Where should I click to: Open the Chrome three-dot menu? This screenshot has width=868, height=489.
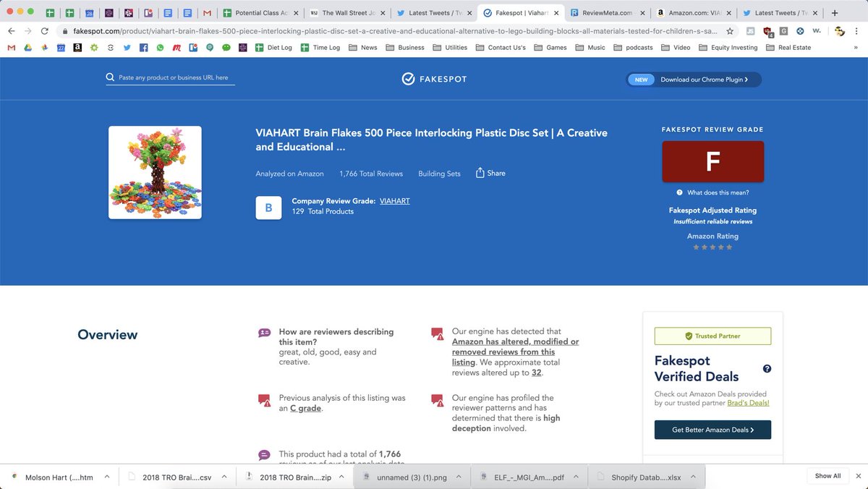858,31
